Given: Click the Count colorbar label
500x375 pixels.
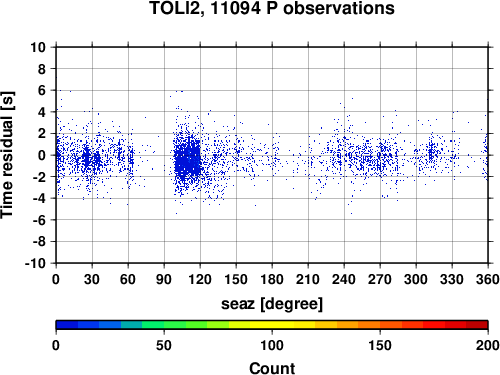Looking at the screenshot, I should point(272,368).
